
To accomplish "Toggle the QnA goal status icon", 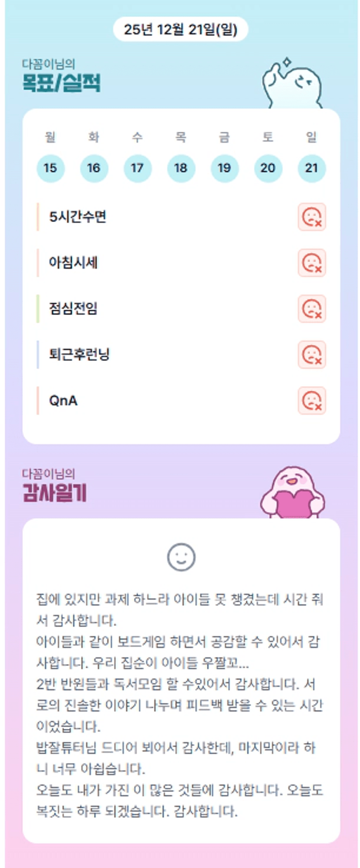I will pos(312,400).
